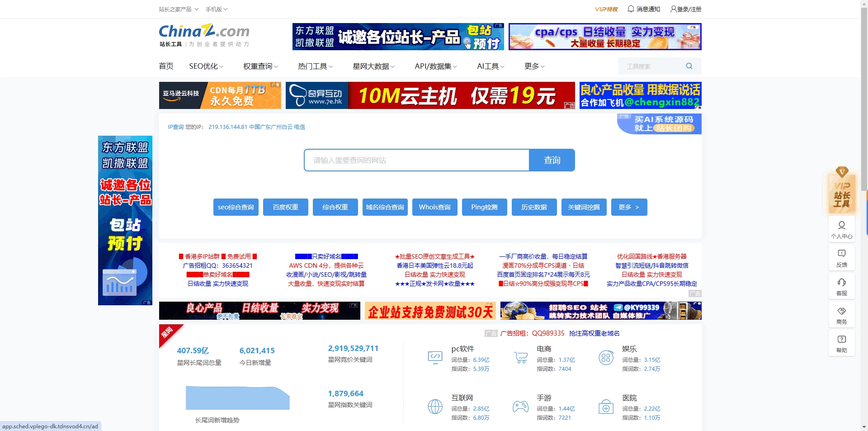Click the 查询 query button
This screenshot has width=868, height=431.
(x=552, y=160)
